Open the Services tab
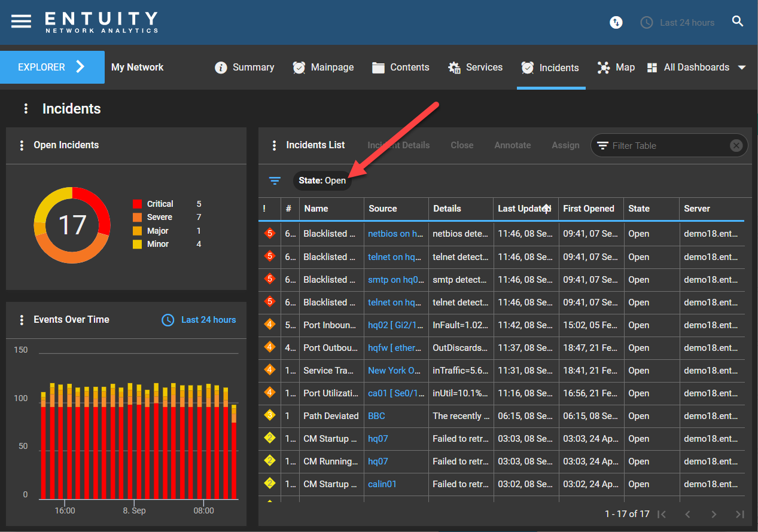The image size is (758, 532). click(x=475, y=68)
